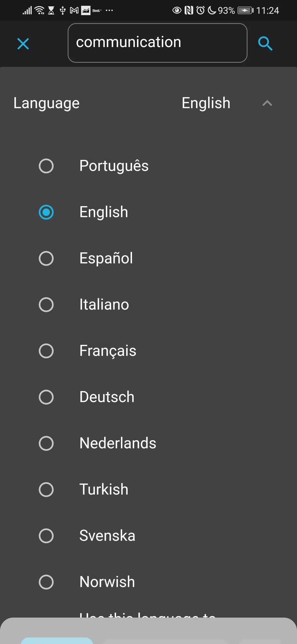
Task: Tap the magnifying glass search icon
Action: pos(265,43)
